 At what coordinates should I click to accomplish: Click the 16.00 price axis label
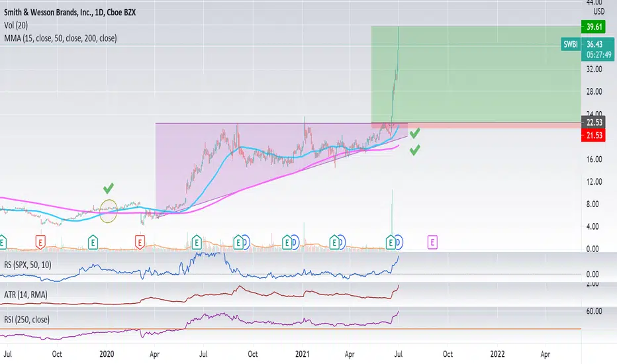594,159
